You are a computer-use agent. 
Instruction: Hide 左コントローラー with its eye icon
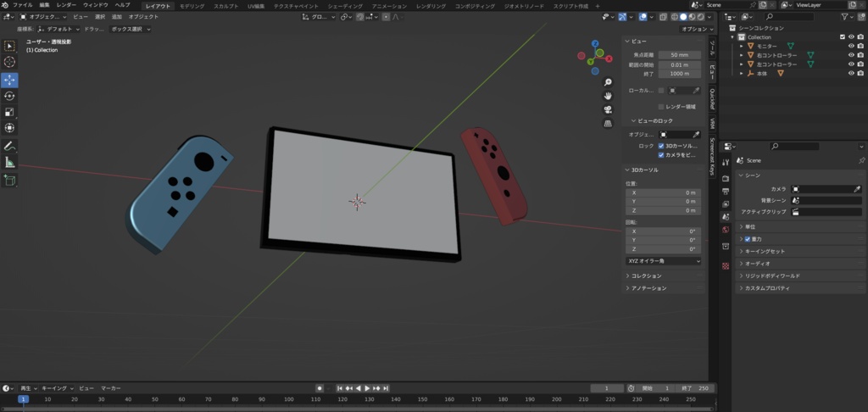851,64
